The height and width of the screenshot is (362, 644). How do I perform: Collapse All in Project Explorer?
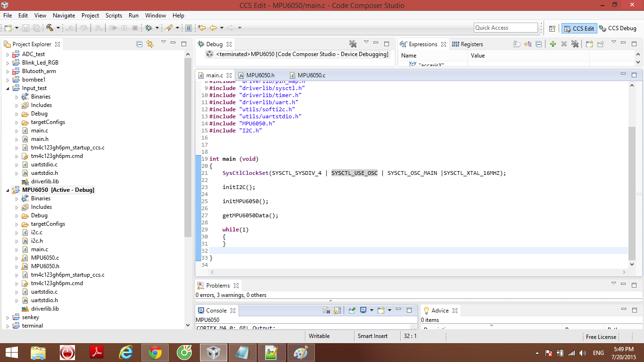click(140, 44)
